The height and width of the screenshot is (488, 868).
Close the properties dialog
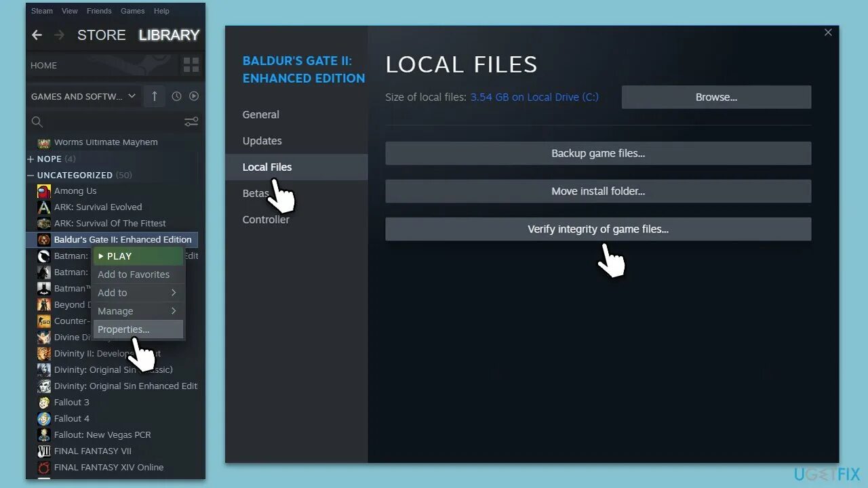(828, 33)
